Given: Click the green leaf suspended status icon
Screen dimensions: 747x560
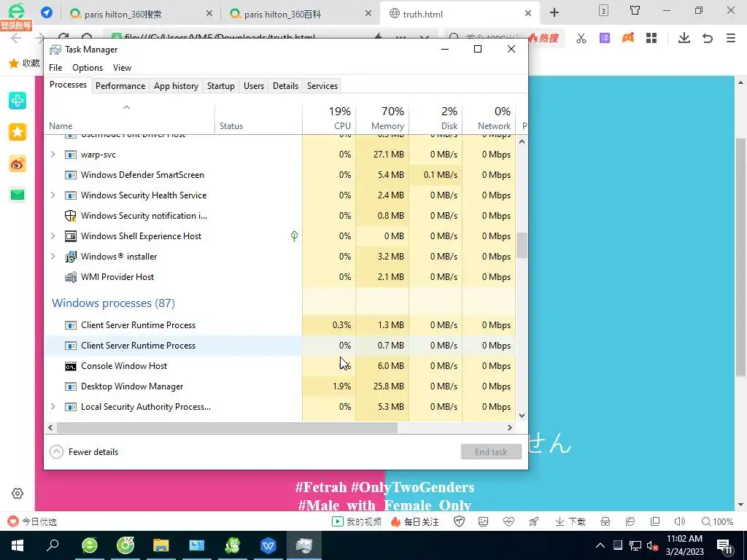Looking at the screenshot, I should (x=295, y=236).
